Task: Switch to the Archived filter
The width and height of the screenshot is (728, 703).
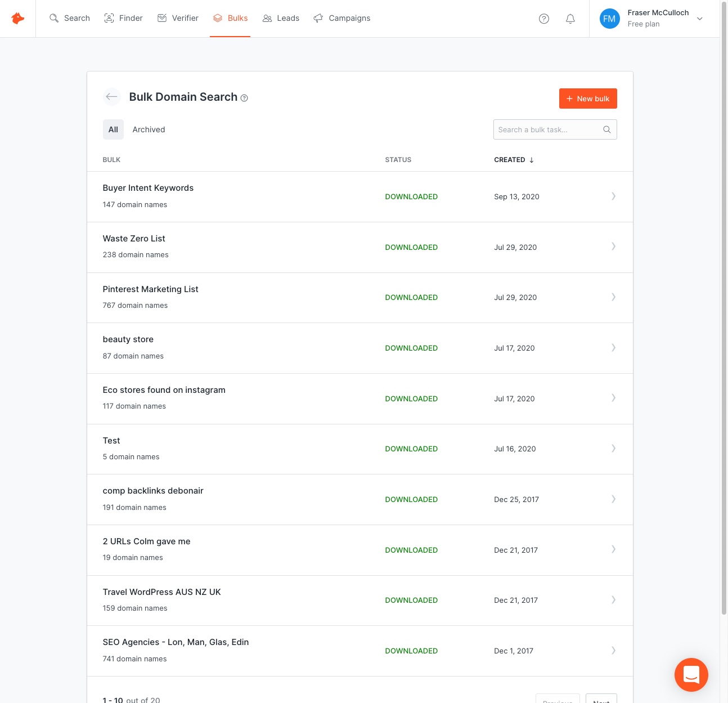Action: pyautogui.click(x=149, y=129)
